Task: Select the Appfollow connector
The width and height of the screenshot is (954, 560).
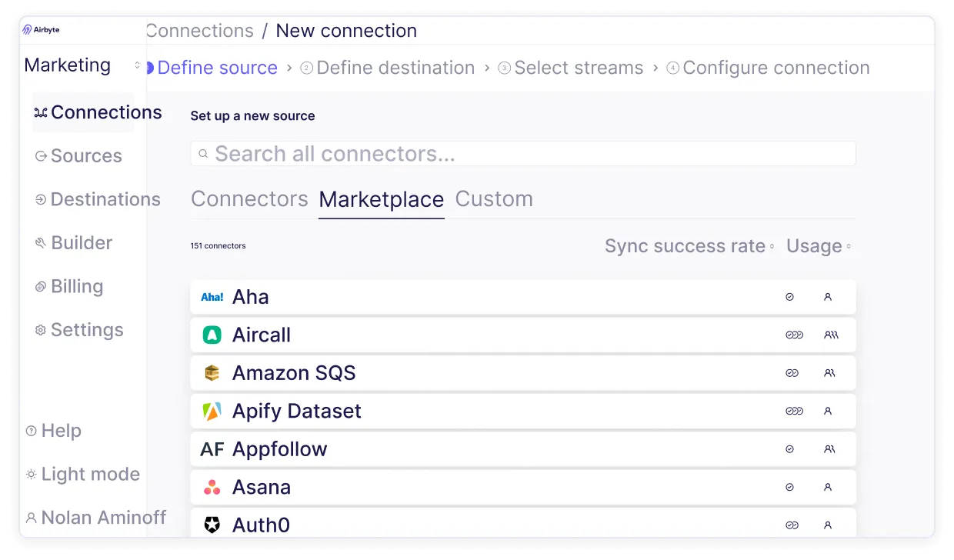Action: point(523,449)
